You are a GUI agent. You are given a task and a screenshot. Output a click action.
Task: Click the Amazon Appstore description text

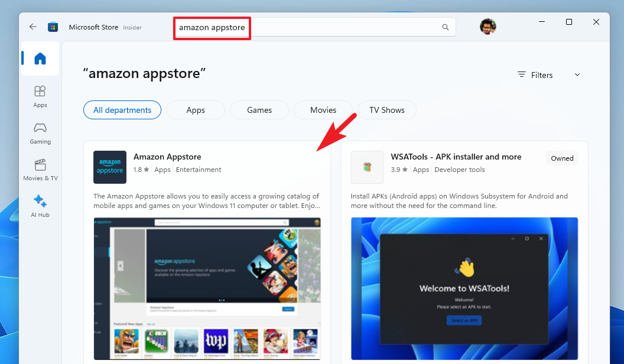(x=207, y=201)
